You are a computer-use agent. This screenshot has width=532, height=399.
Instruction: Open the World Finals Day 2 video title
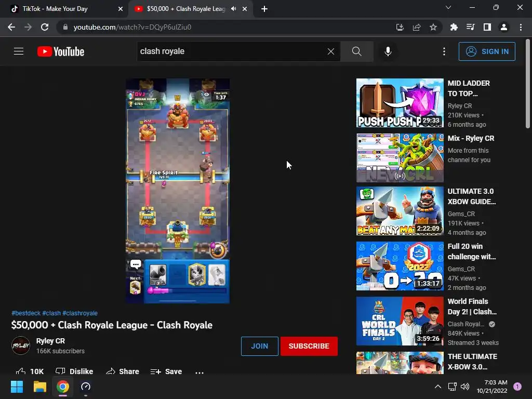472,307
